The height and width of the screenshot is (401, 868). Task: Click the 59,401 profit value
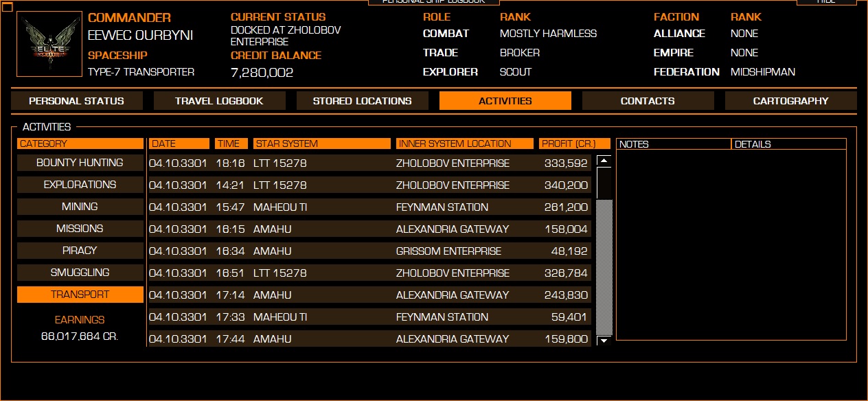570,317
